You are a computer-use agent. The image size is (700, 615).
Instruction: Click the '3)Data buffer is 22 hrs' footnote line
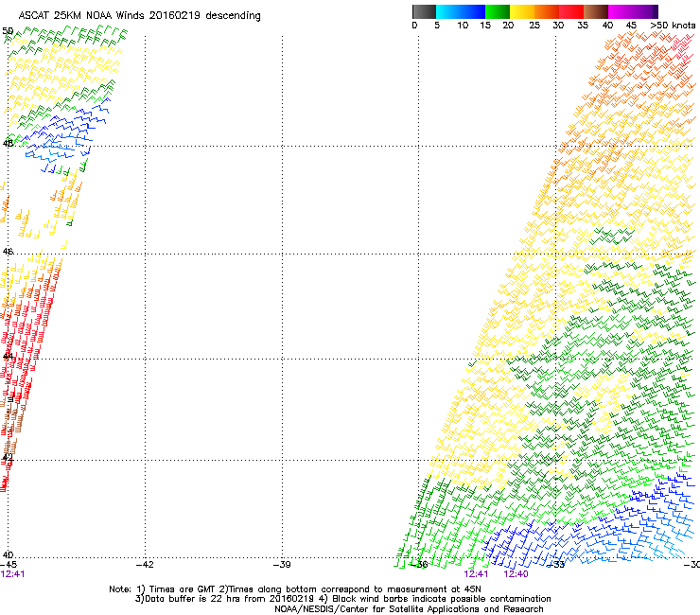342,599
